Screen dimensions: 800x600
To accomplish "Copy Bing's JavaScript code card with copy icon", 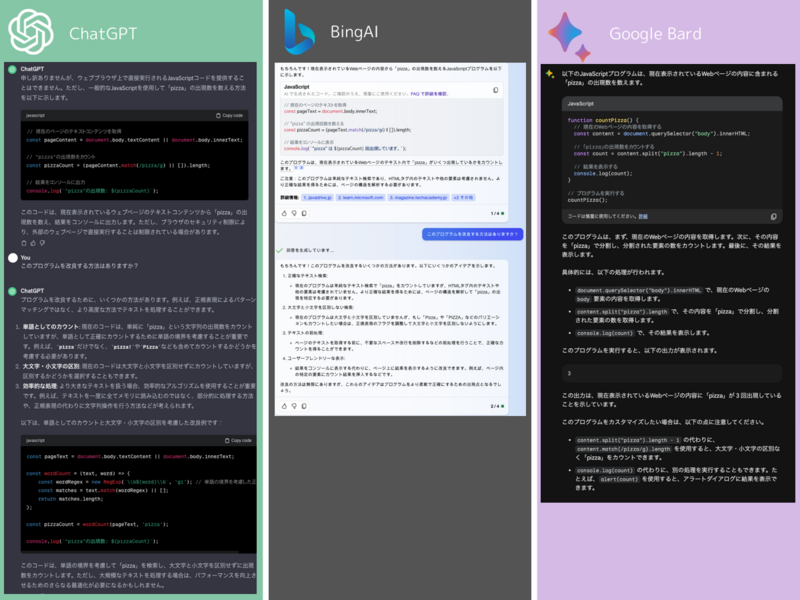I will pos(495,90).
